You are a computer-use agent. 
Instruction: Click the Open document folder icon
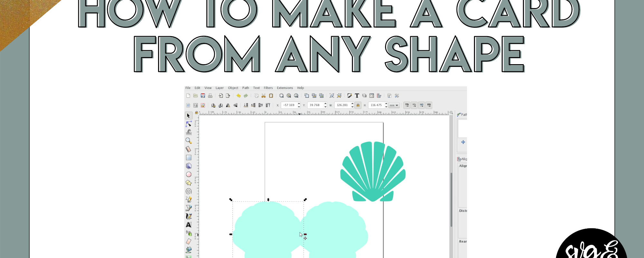[195, 95]
